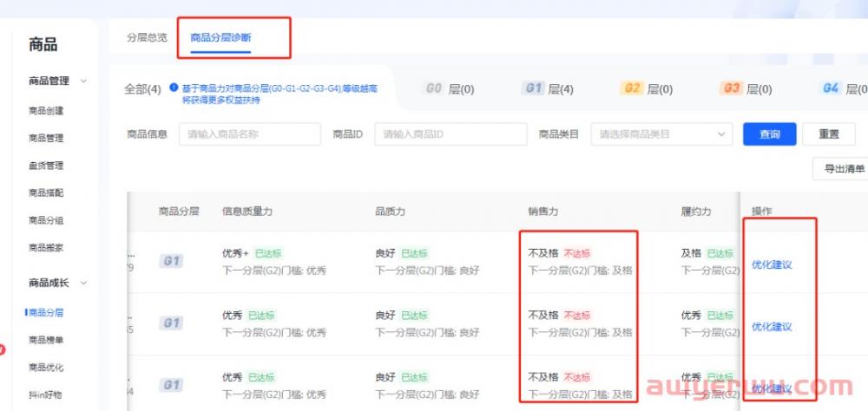Click G1 badge in first product row
The width and height of the screenshot is (868, 411).
(x=171, y=261)
